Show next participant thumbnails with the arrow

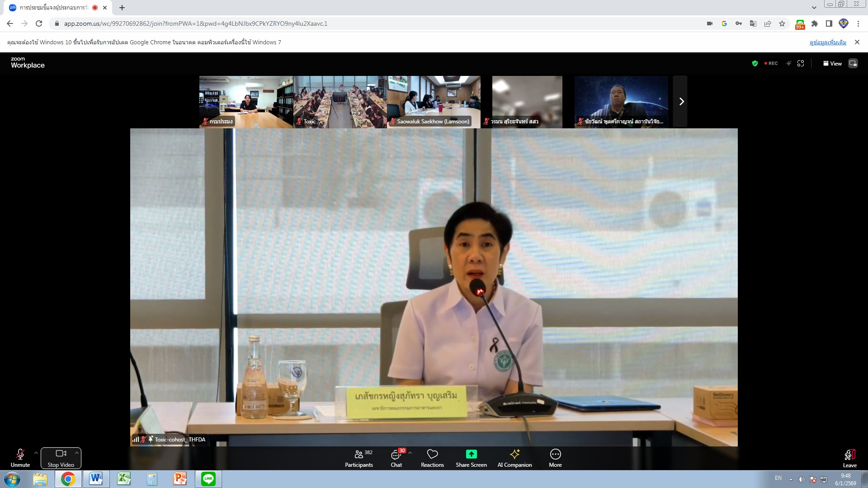[x=681, y=102]
